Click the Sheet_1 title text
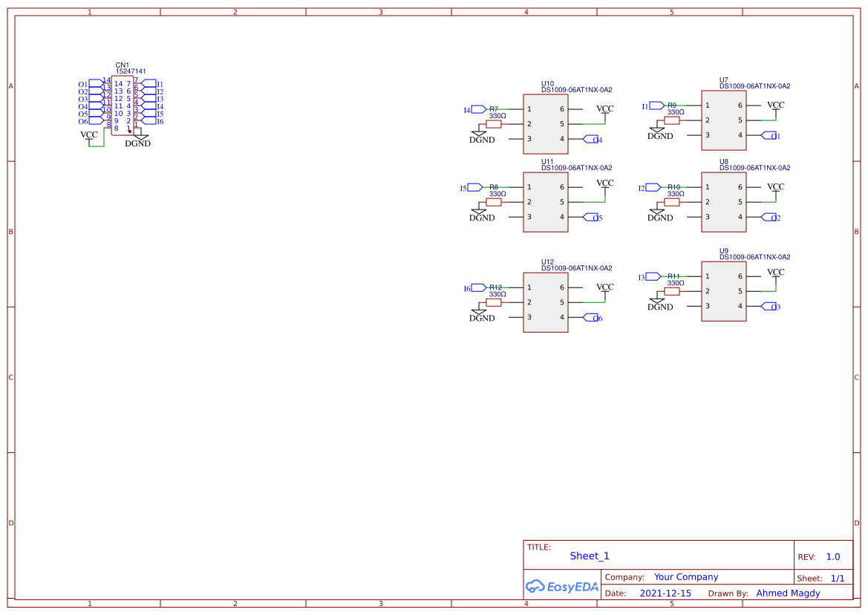Screen dimensions: 868x615 point(590,556)
